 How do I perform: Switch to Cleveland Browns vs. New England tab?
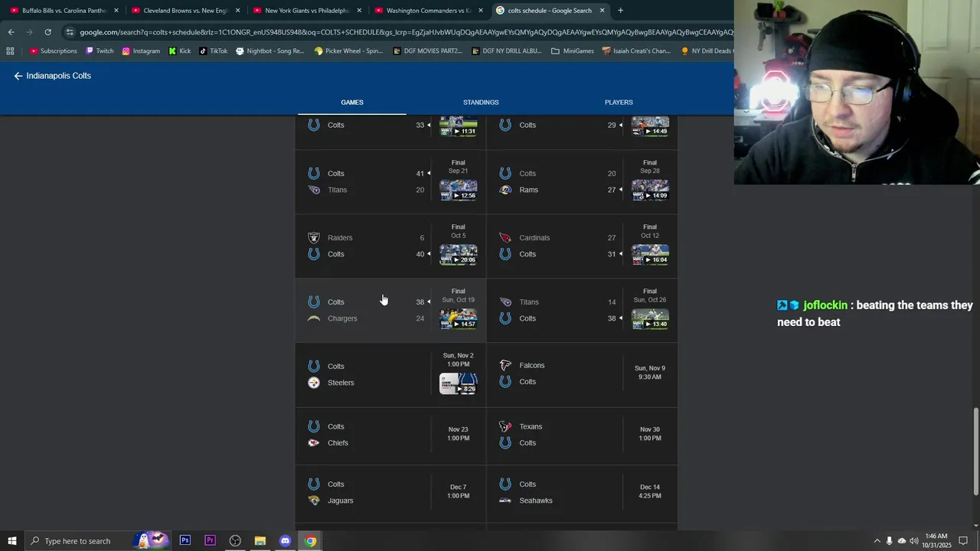[186, 11]
